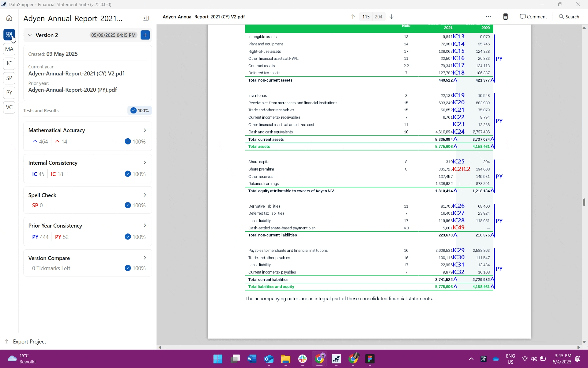Open the DataSnipper taskbar icon
Image resolution: width=588 pixels, height=368 pixels.
(x=336, y=359)
